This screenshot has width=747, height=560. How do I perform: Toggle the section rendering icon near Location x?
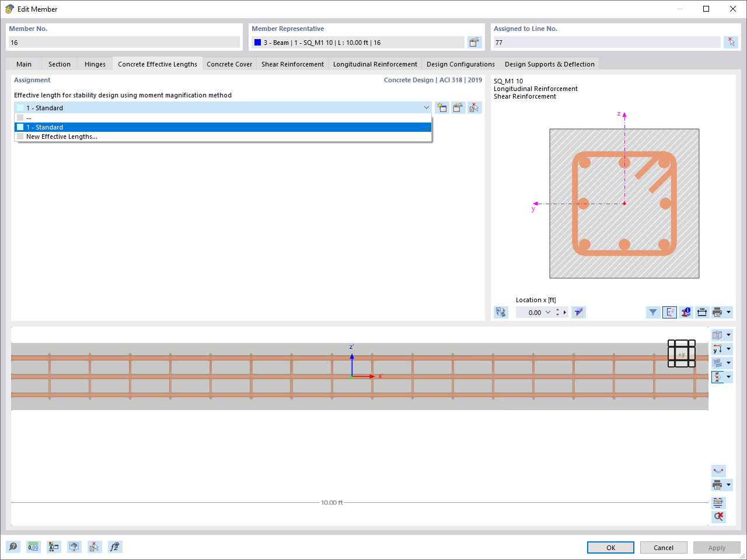point(578,312)
